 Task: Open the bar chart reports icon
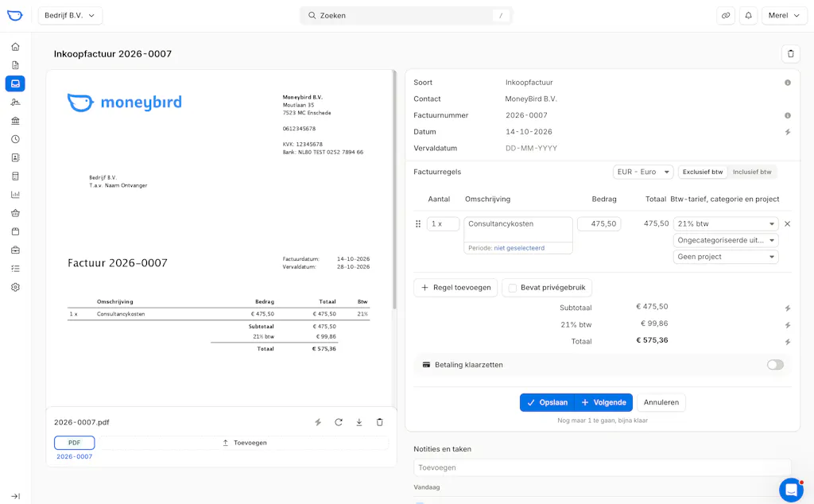(15, 195)
